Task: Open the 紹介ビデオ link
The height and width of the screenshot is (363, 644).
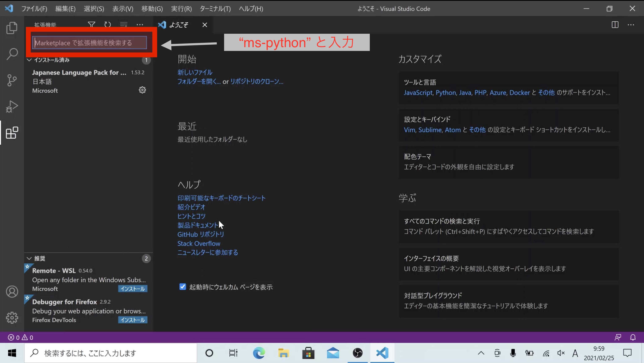Action: (x=191, y=207)
